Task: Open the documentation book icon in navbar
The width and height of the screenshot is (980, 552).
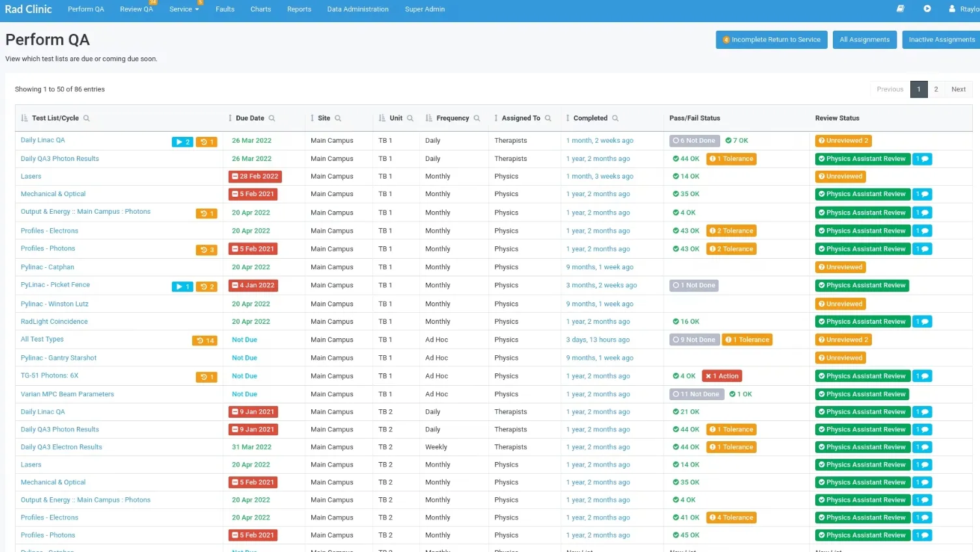Action: point(900,9)
